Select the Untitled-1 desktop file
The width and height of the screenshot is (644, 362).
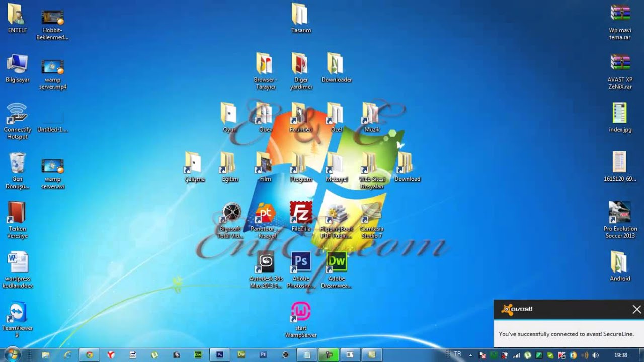point(52,121)
